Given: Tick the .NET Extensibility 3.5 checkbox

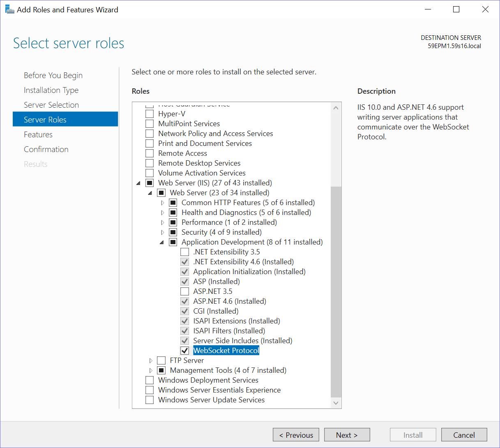Looking at the screenshot, I should 185,252.
